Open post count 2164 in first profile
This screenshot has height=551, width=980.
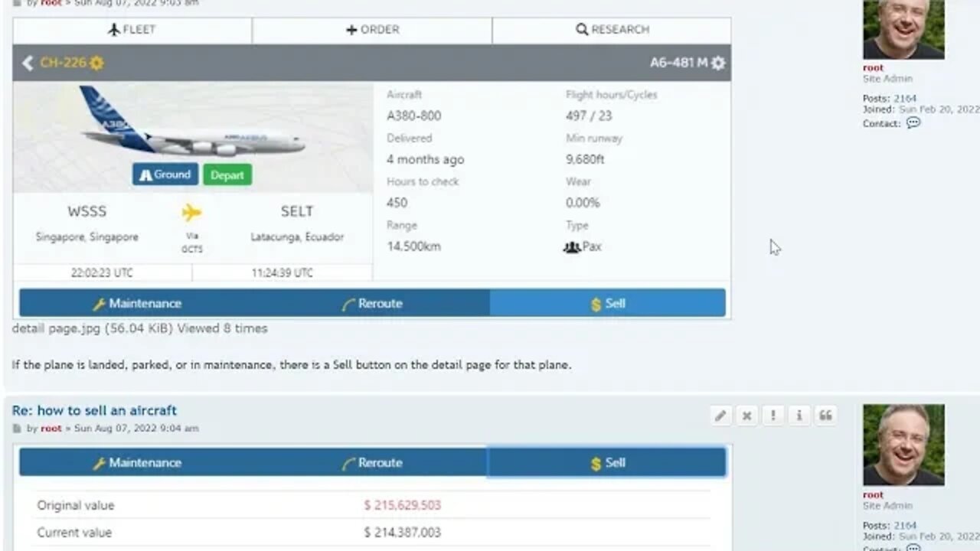[x=905, y=99]
